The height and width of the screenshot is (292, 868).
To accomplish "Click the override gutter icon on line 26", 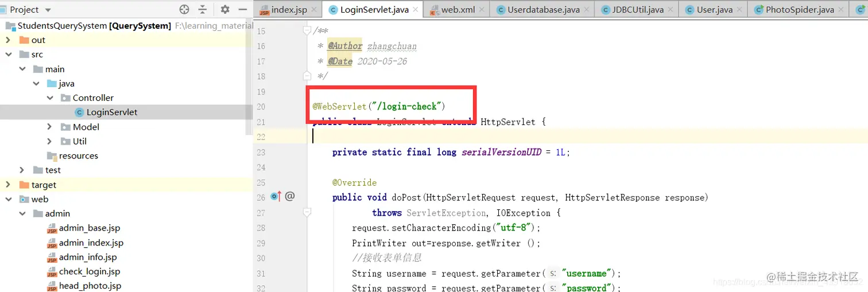I will [x=276, y=197].
